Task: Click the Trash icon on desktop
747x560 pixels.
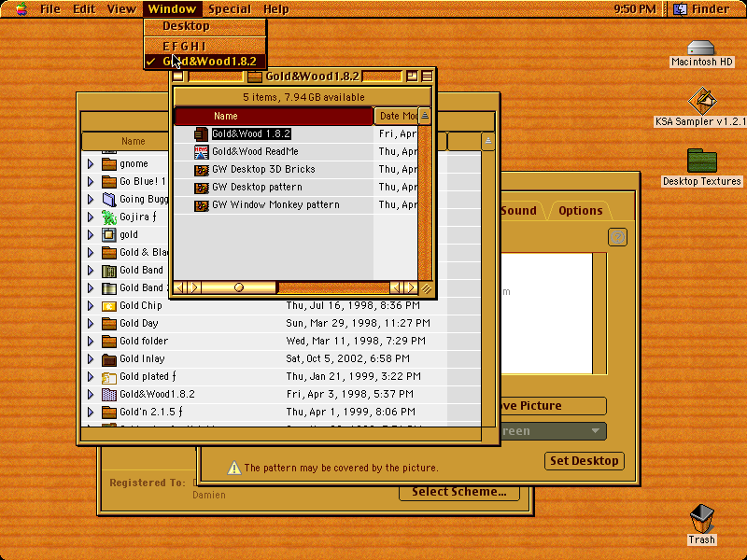Action: tap(702, 519)
